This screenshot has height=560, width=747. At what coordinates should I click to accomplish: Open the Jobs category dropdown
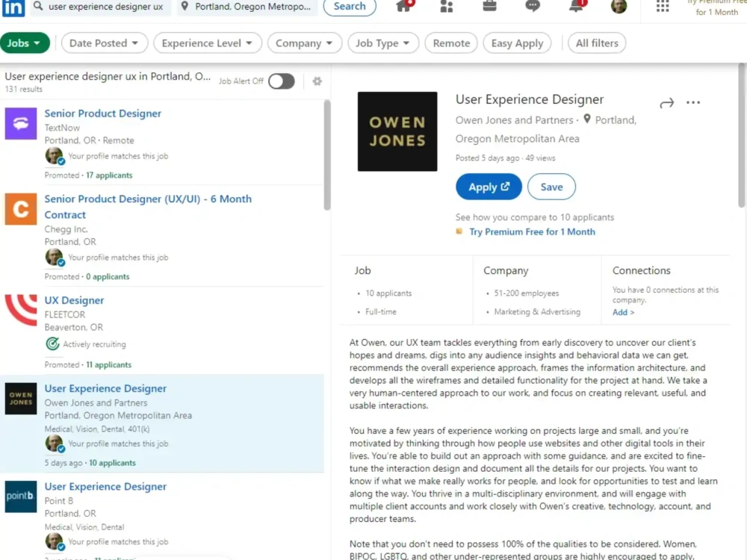25,43
